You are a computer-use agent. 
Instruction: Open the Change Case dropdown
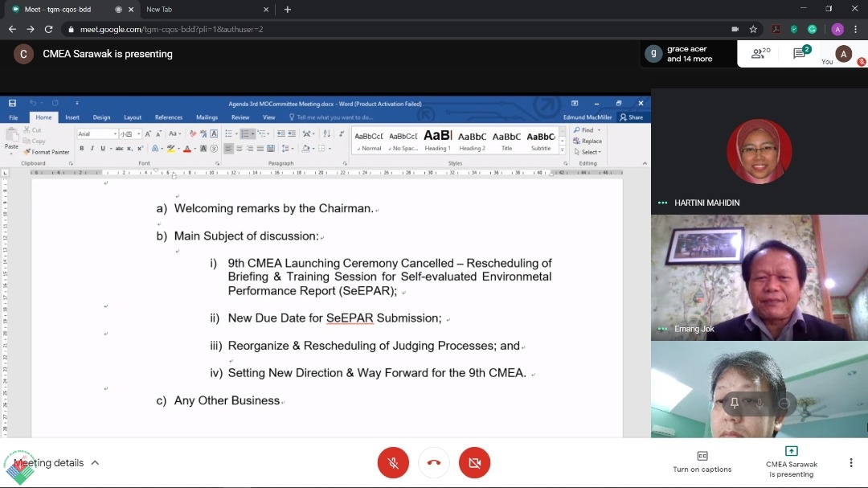click(174, 134)
